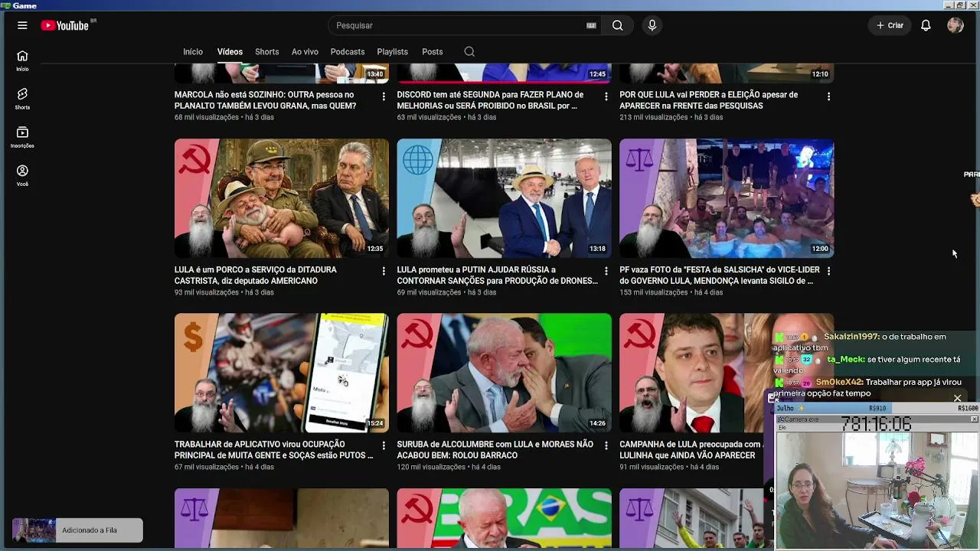This screenshot has width=980, height=551.
Task: Search within the channel via magnifier icon
Action: [469, 51]
